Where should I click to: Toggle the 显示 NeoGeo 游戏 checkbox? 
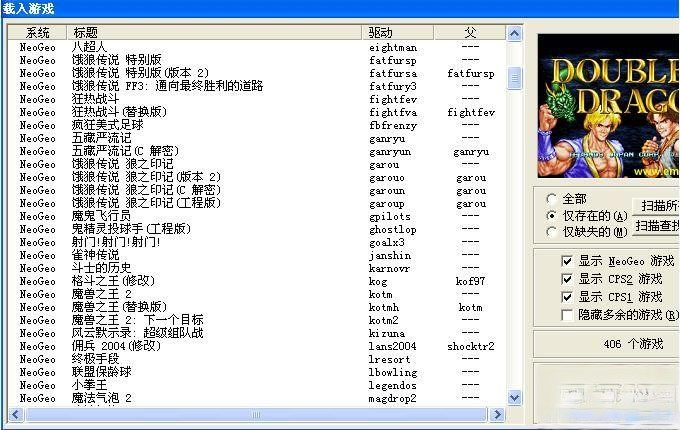pos(567,261)
